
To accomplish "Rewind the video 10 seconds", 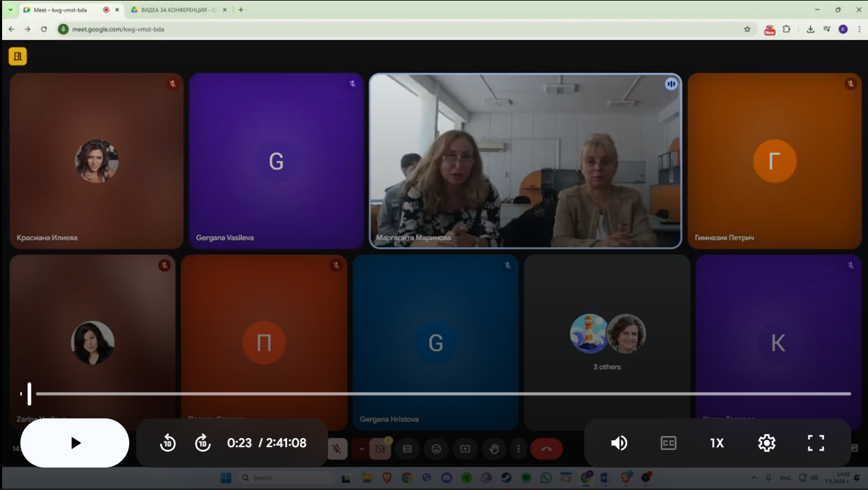I will (x=168, y=443).
